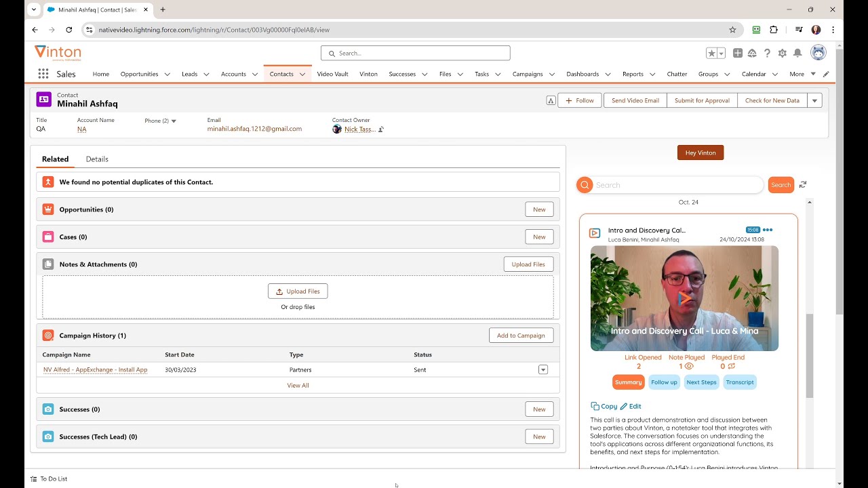Expand the Opportunities nav dropdown

[x=167, y=74]
